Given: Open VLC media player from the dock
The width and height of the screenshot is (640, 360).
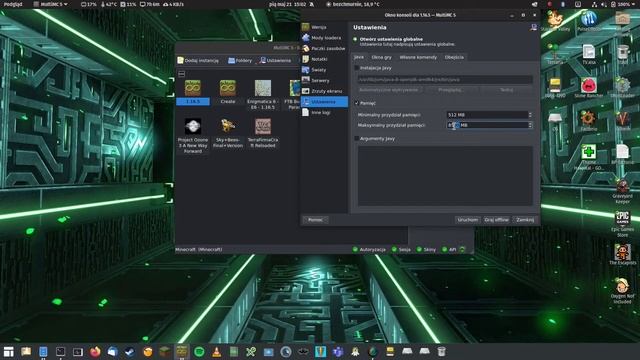Looking at the screenshot, I should (216, 351).
